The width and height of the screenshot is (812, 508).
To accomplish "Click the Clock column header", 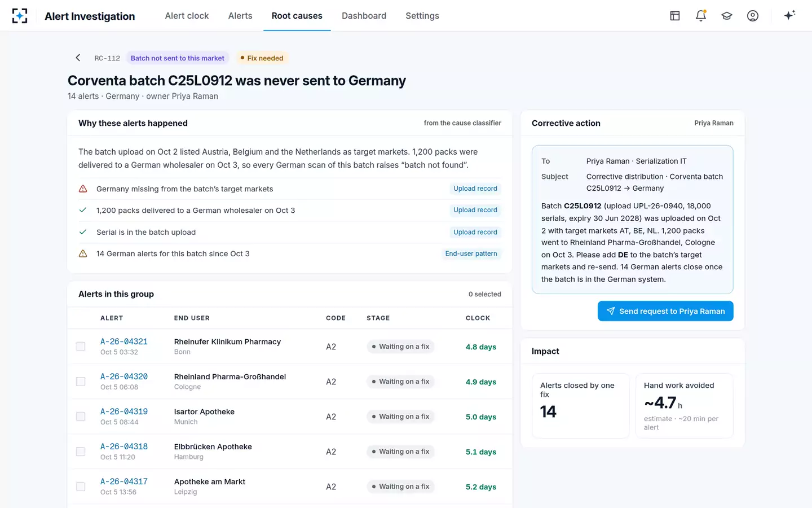I will 478,318.
